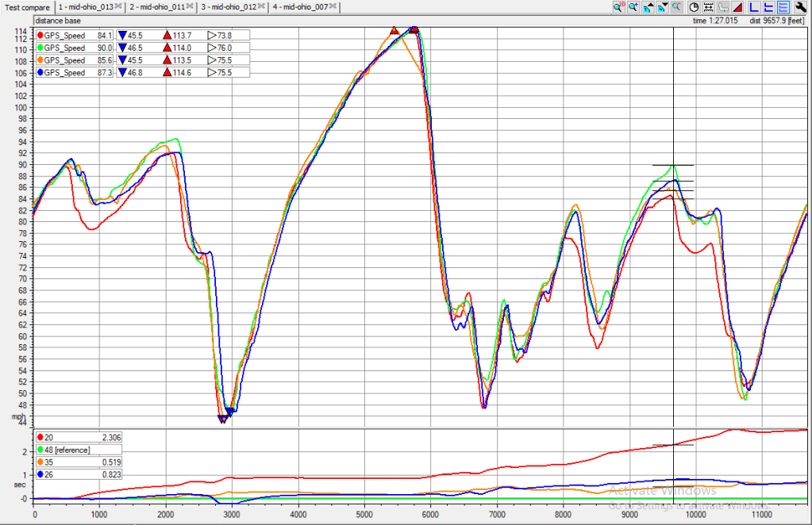This screenshot has height=525, width=812.
Task: Switch to the 2 - mid-ohio_011 tab
Action: point(157,7)
